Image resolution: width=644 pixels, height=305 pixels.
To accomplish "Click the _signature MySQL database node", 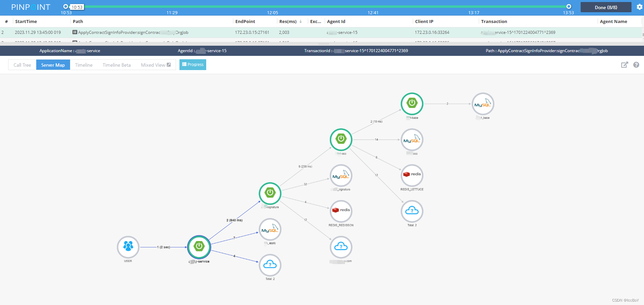I will (x=341, y=175).
